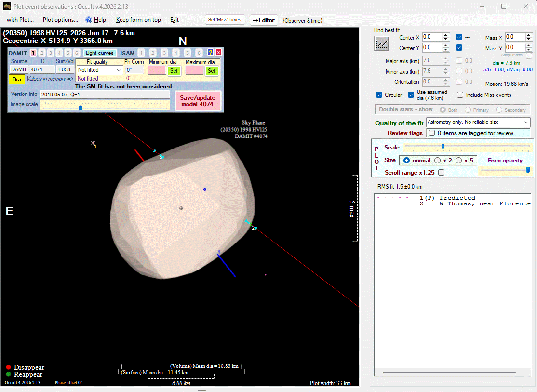This screenshot has height=392, width=537.
Task: Click the Find best fit graph icon
Action: click(x=382, y=43)
